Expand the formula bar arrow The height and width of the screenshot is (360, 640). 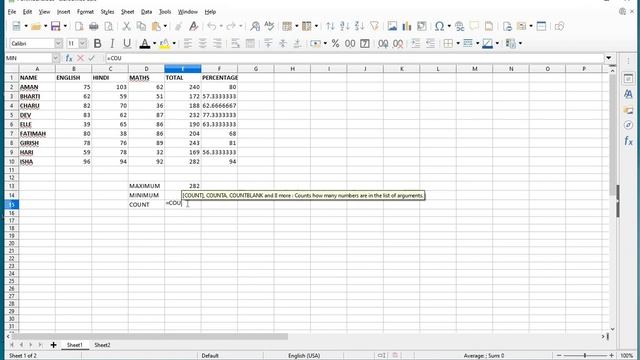pyautogui.click(x=609, y=58)
